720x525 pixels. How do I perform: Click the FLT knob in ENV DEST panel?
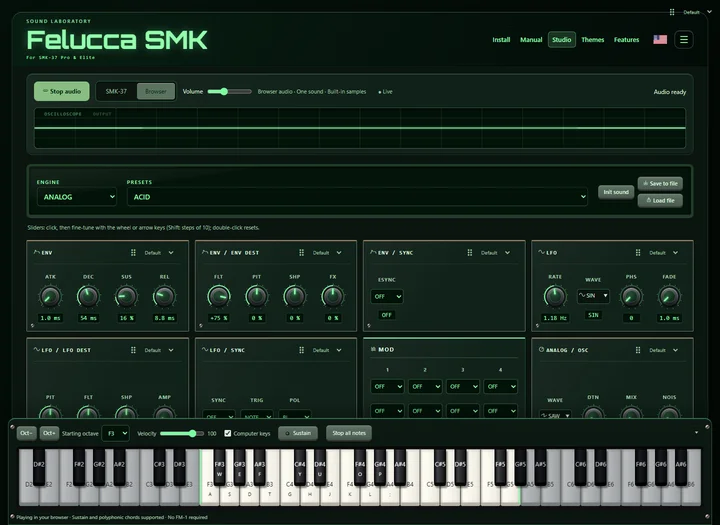(219, 297)
